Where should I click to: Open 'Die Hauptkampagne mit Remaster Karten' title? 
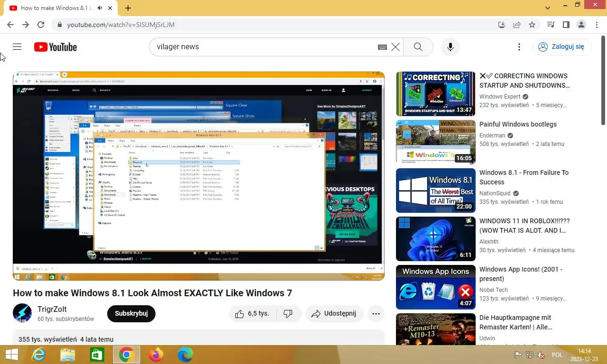515,322
